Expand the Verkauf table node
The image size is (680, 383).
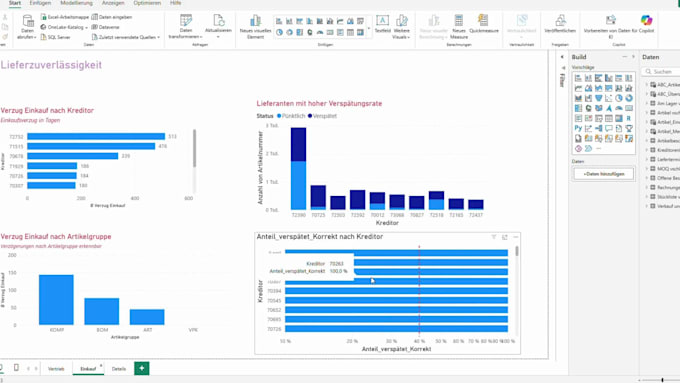click(647, 206)
